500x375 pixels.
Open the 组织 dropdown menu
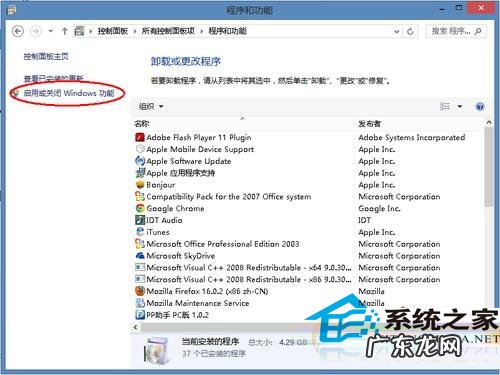click(x=151, y=107)
